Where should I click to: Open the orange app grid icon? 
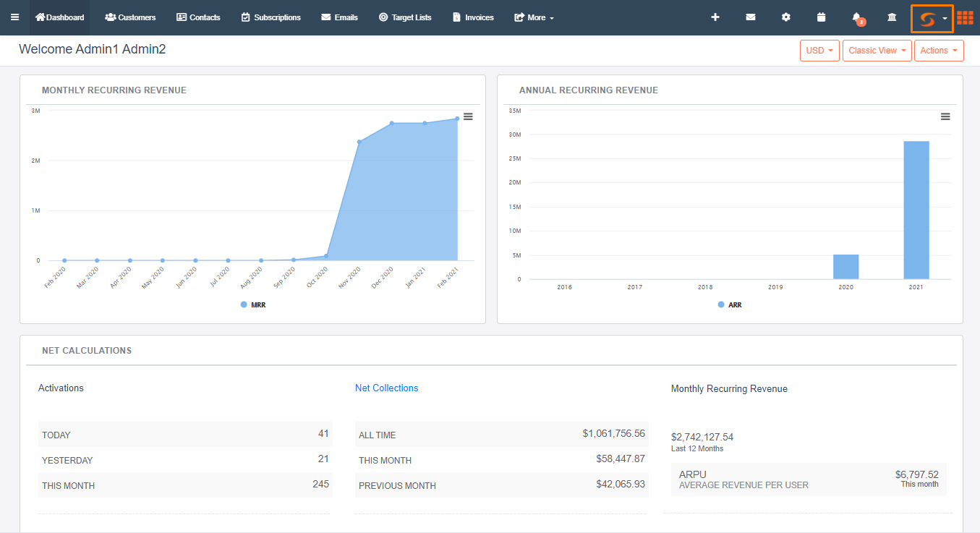[965, 17]
